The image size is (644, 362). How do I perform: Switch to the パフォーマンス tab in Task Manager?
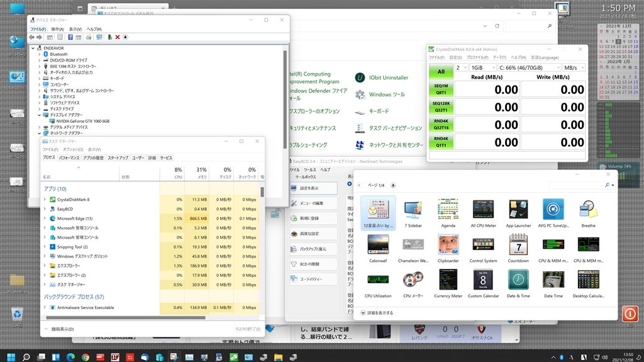click(x=69, y=158)
